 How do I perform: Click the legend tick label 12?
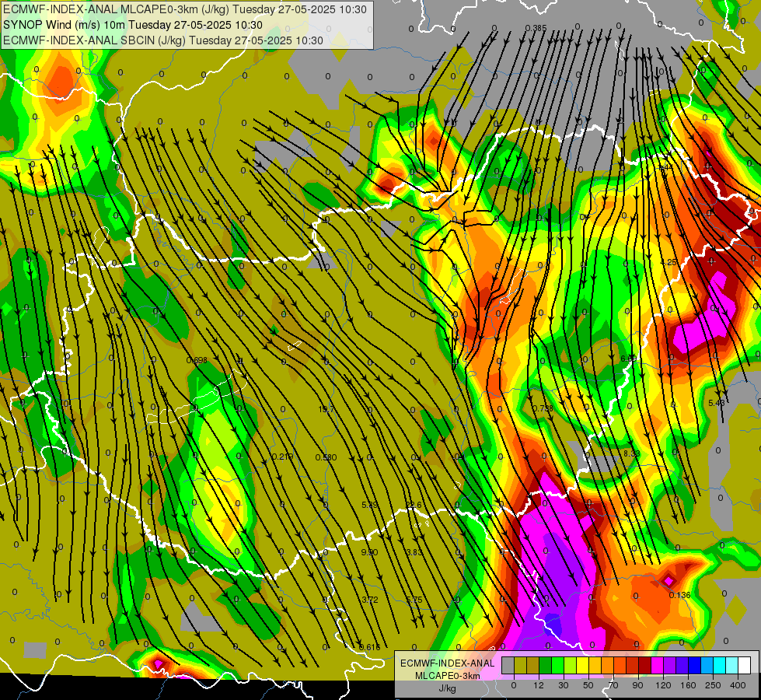click(539, 685)
